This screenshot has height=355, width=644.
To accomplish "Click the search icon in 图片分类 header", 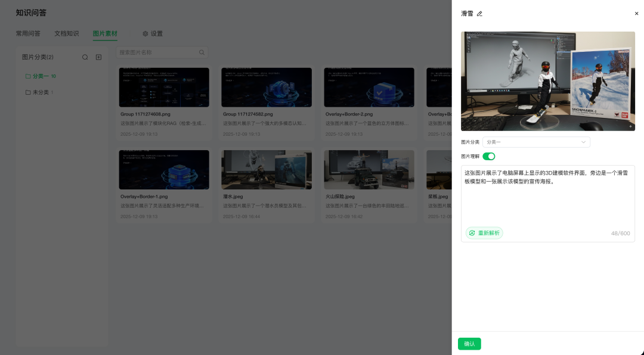I will pos(85,57).
